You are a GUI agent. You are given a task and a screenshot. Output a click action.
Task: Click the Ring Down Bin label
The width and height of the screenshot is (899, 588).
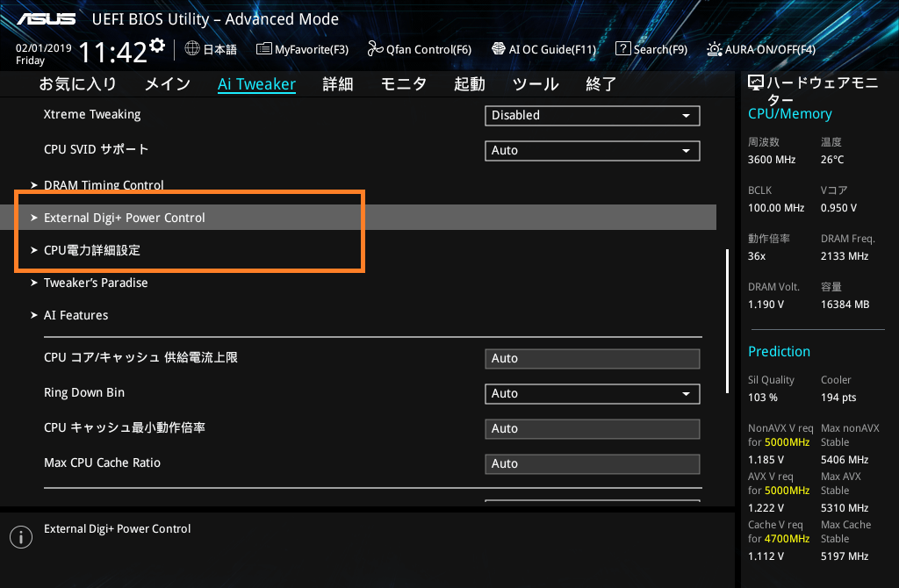click(x=84, y=392)
